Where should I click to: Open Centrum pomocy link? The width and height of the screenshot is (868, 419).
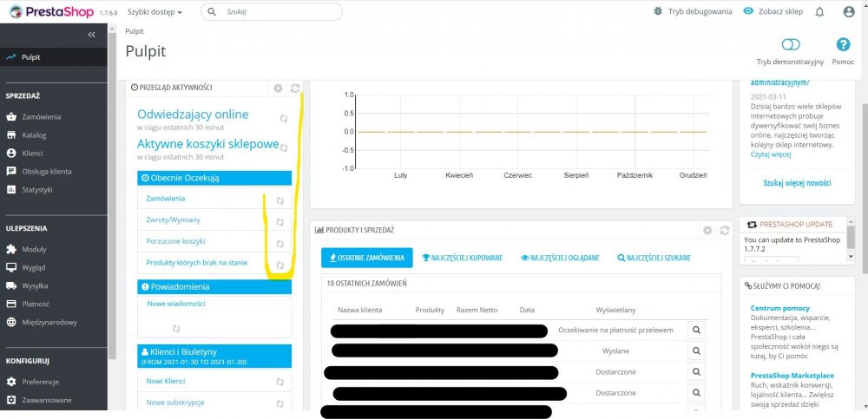coord(780,308)
